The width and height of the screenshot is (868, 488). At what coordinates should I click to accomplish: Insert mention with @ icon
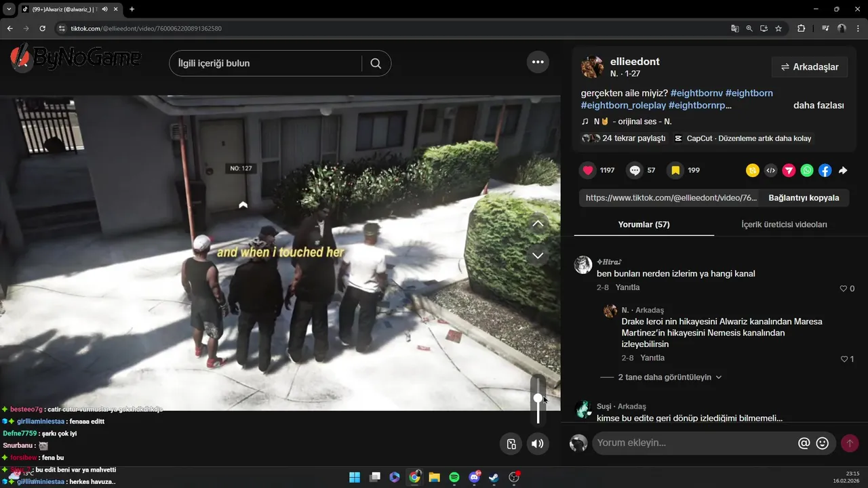(804, 443)
